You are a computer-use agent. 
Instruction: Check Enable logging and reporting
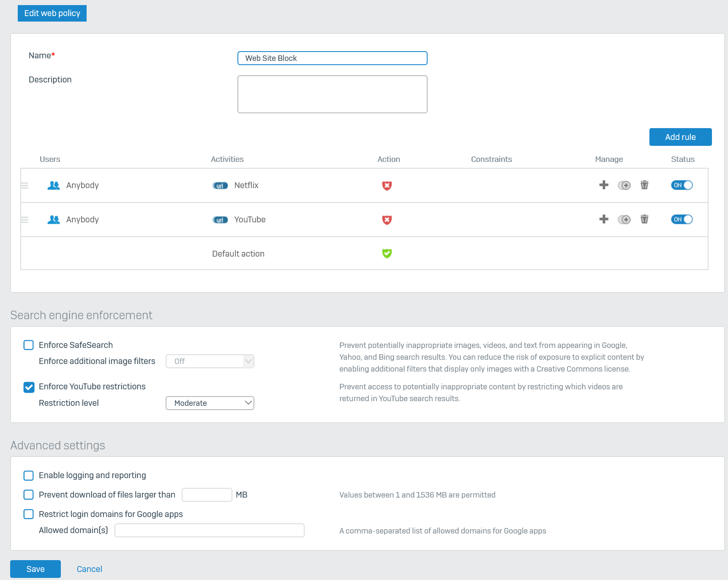(x=29, y=476)
